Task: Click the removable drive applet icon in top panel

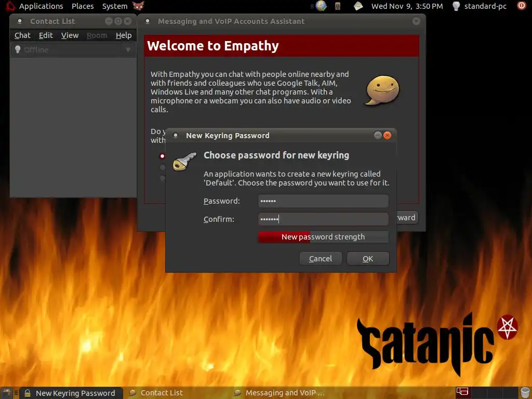Action: 338,6
